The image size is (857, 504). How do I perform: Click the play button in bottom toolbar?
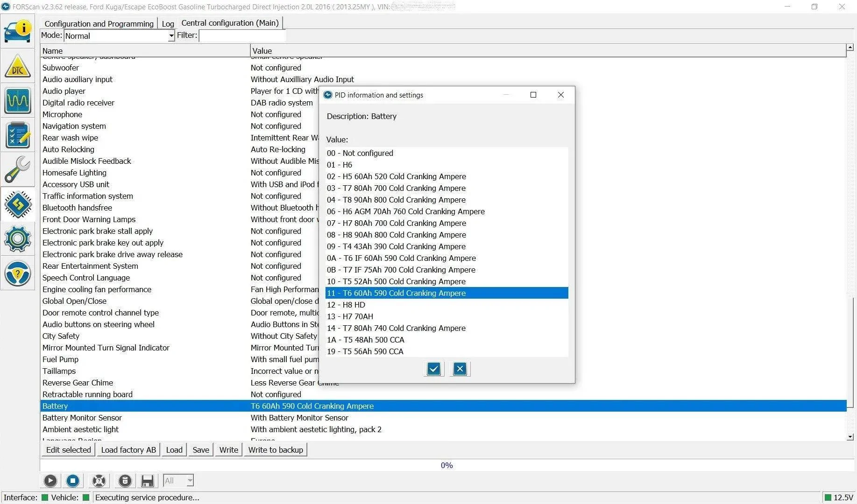coord(50,481)
